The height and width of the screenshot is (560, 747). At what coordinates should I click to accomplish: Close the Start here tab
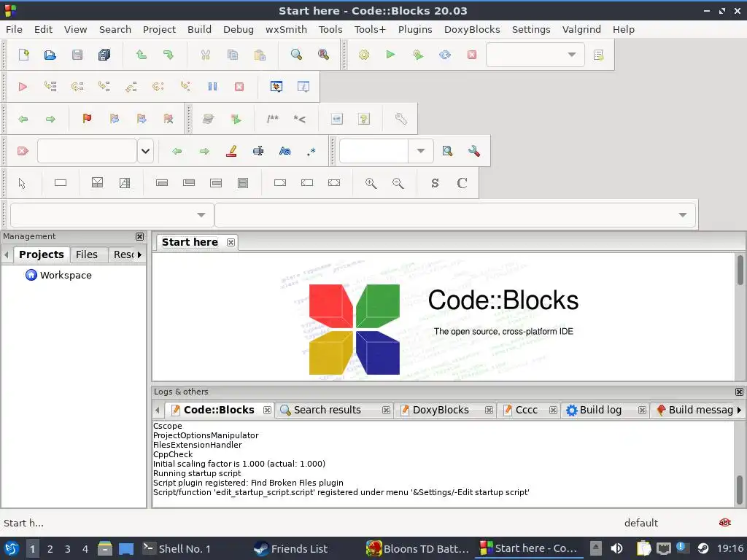(x=231, y=242)
